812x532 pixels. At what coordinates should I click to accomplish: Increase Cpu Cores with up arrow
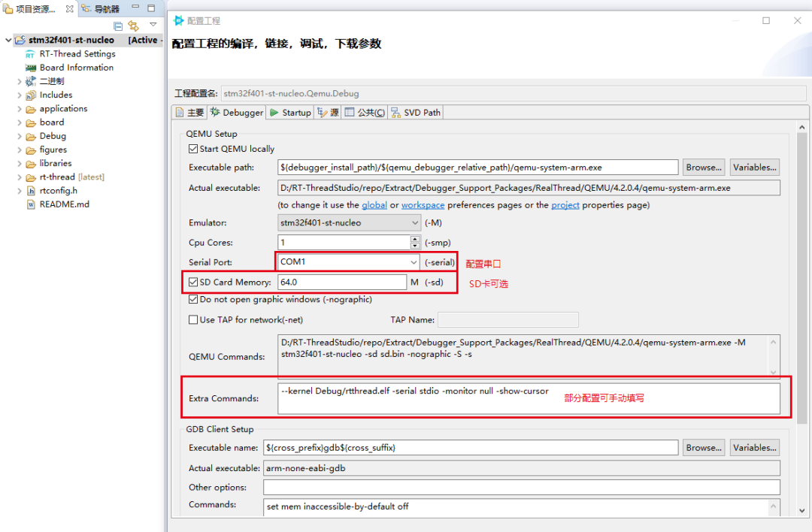click(415, 239)
